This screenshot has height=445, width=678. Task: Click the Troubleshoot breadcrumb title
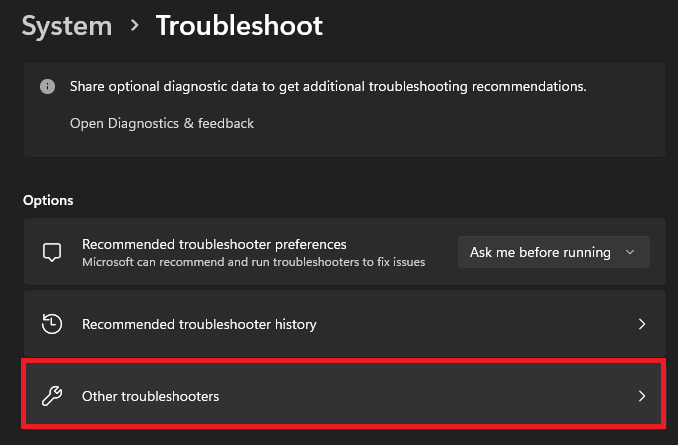click(239, 26)
